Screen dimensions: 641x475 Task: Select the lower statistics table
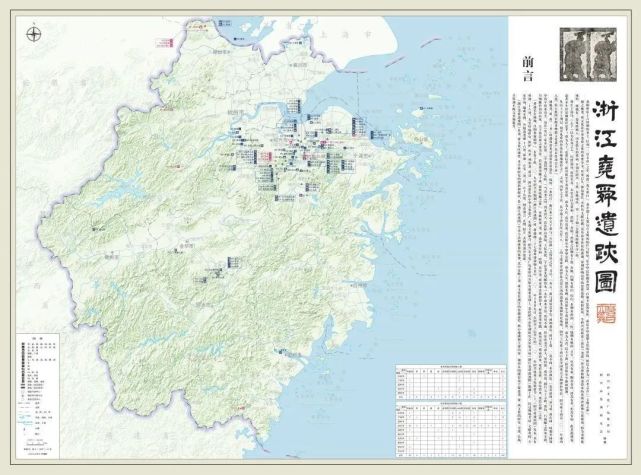450,429
